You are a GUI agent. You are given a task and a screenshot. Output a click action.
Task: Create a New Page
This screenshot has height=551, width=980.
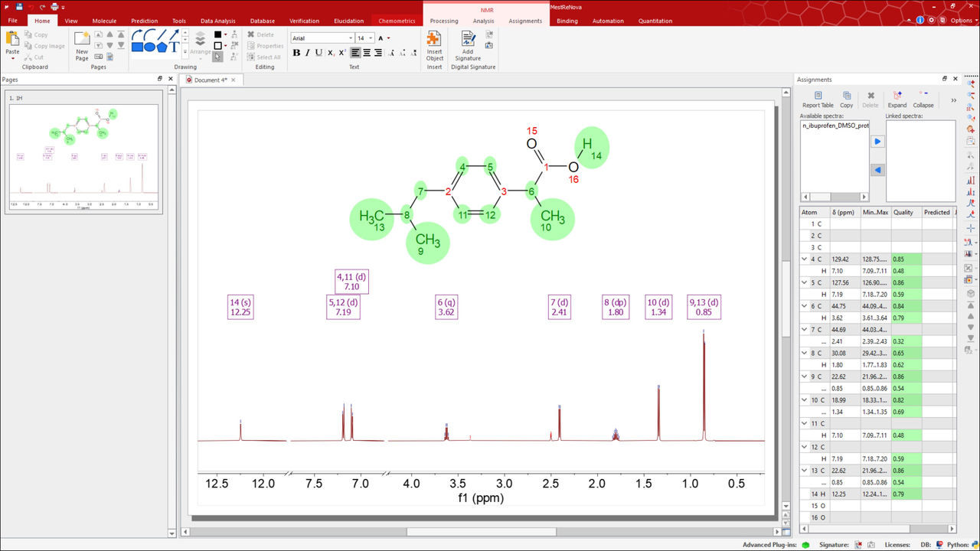(82, 45)
